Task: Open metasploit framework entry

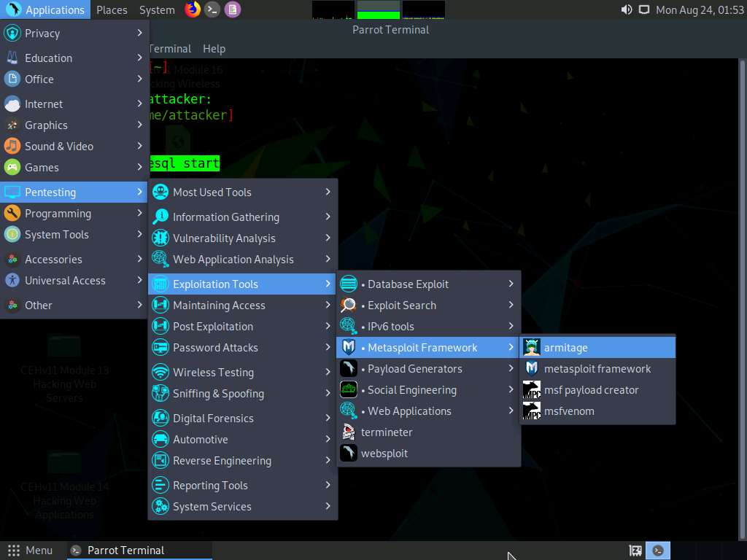Action: pos(597,368)
